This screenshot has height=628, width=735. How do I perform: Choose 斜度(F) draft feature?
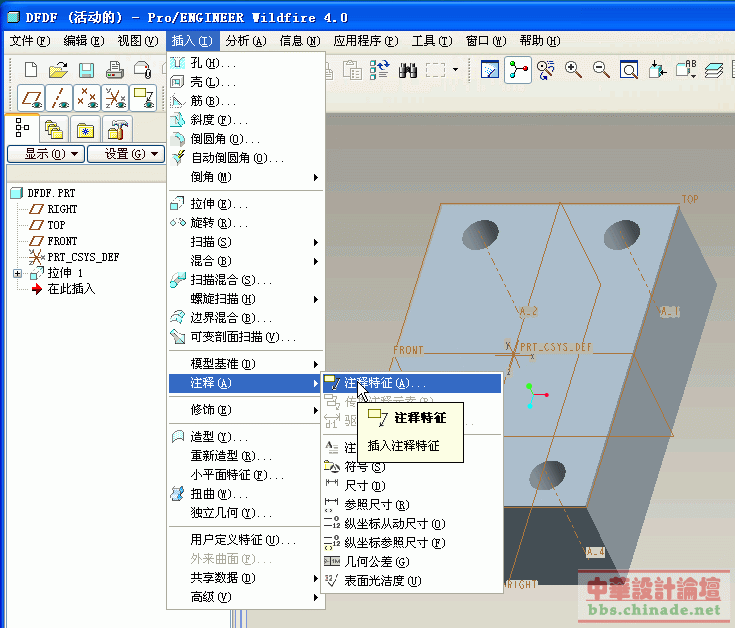pyautogui.click(x=246, y=120)
